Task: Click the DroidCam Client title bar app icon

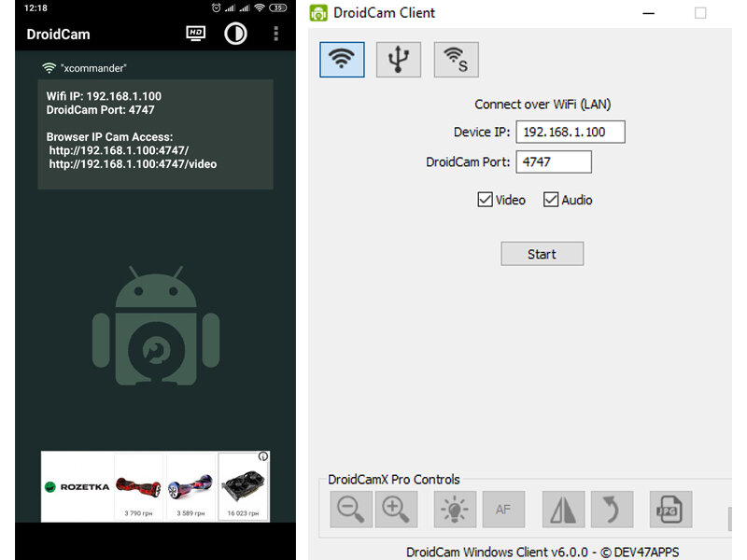Action: coord(318,13)
